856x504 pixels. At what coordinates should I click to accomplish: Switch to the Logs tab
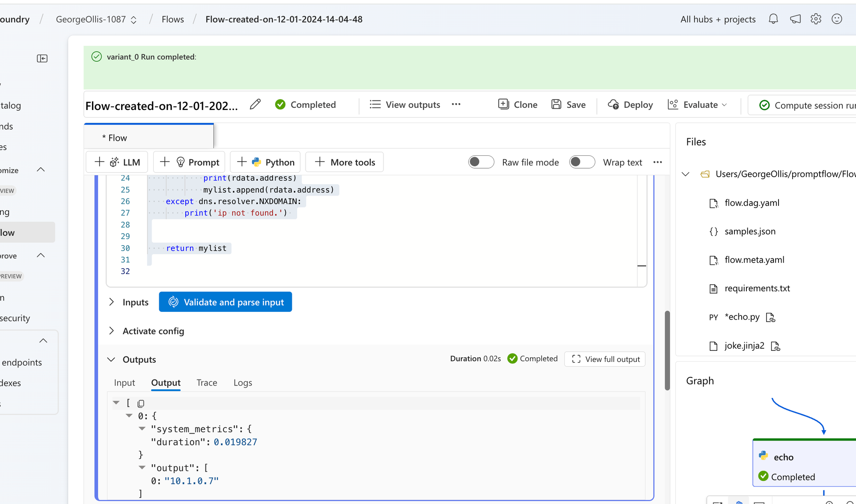point(243,382)
